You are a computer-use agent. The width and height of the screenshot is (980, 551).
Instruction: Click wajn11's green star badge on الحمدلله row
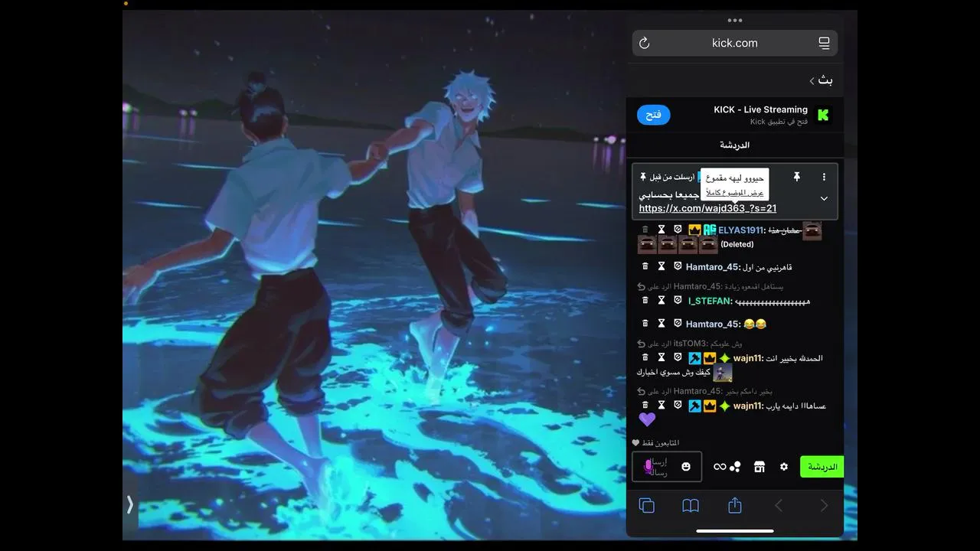pos(724,358)
